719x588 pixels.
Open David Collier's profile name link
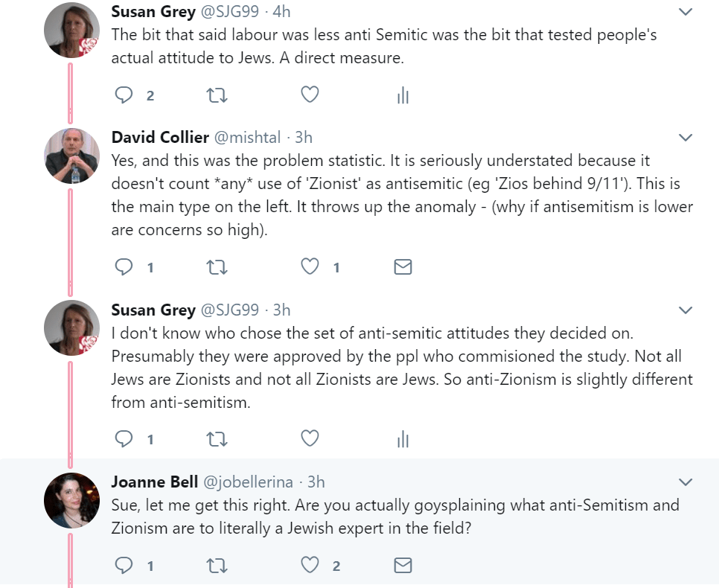click(x=160, y=138)
